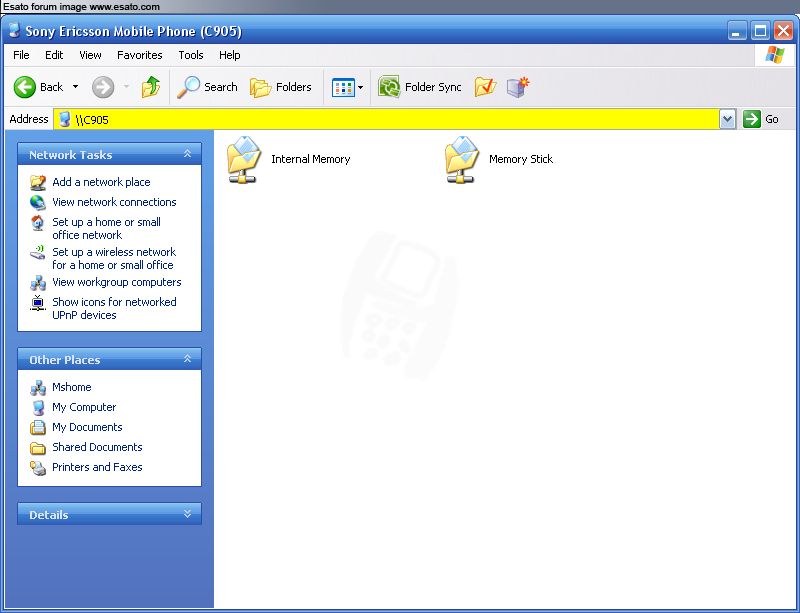
Task: Open the Back history dropdown arrow
Action: [x=75, y=87]
